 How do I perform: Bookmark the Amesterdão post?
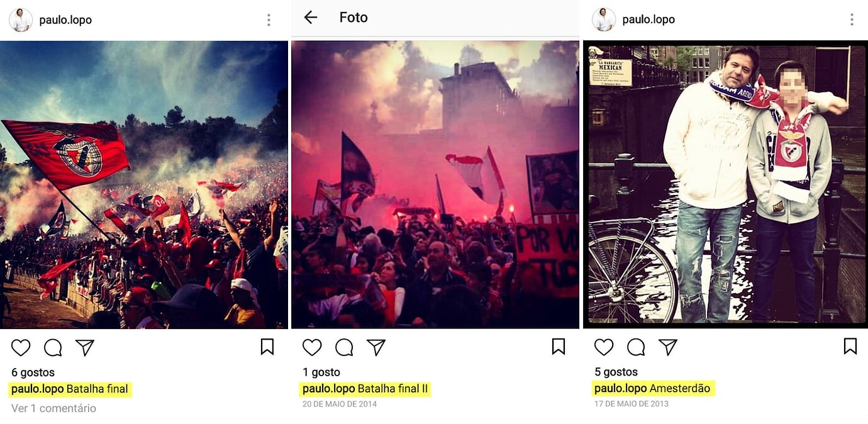pyautogui.click(x=850, y=347)
